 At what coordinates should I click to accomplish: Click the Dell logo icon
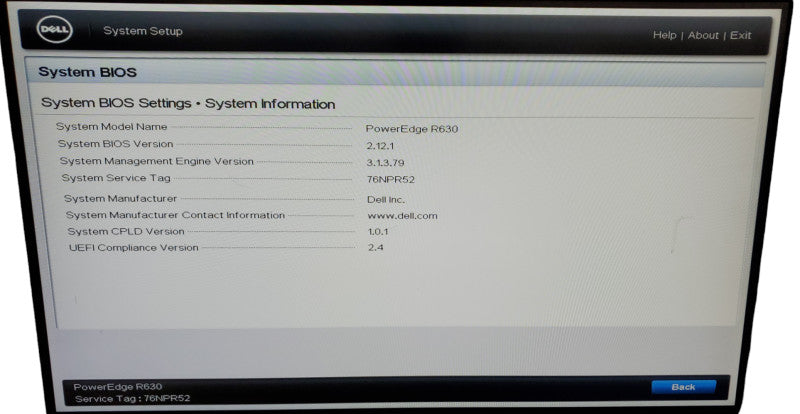[x=55, y=29]
